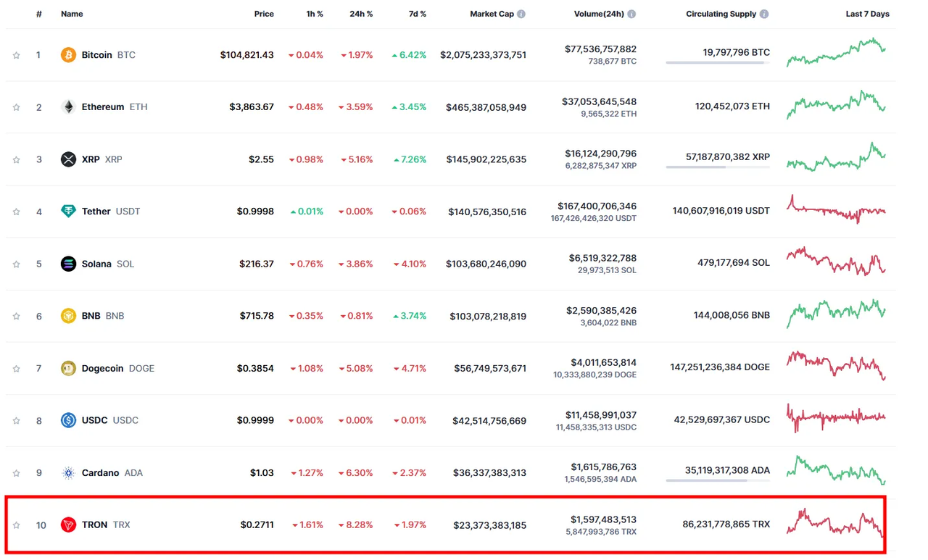Click the USDC coin logo
Viewport: 928px width, 560px height.
coord(68,420)
